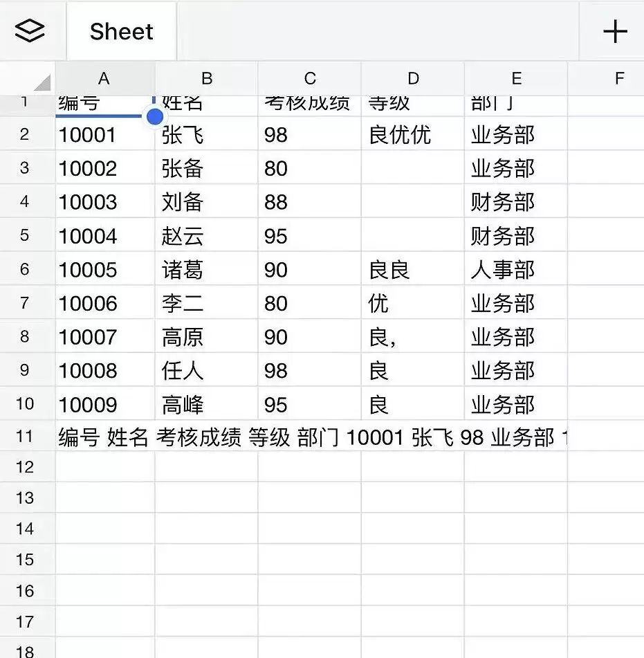This screenshot has height=658, width=644.
Task: Select column B header
Action: (206, 78)
